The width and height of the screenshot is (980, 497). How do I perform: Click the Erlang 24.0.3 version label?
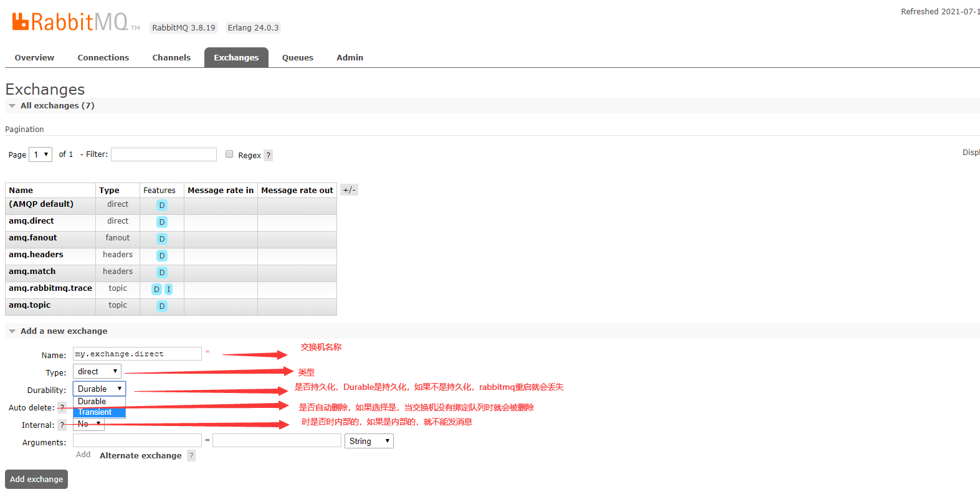pyautogui.click(x=253, y=27)
